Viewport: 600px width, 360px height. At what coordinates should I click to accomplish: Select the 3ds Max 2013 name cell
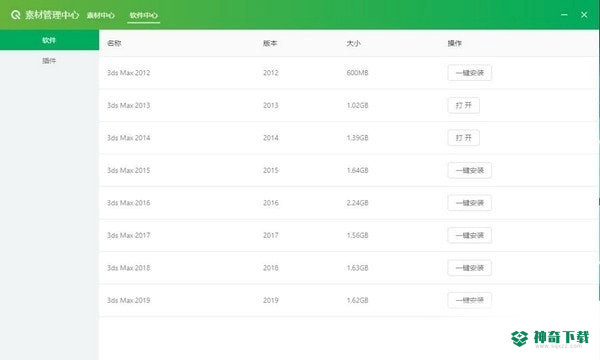129,105
